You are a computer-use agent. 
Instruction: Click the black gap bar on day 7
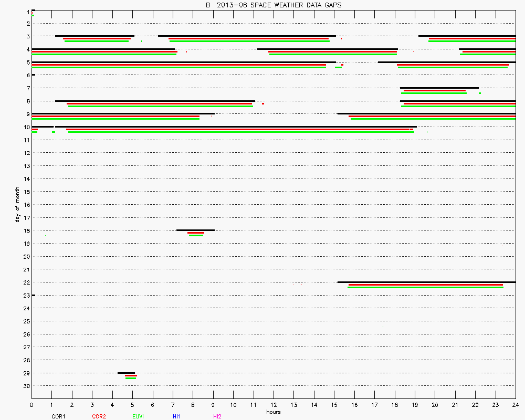click(439, 88)
